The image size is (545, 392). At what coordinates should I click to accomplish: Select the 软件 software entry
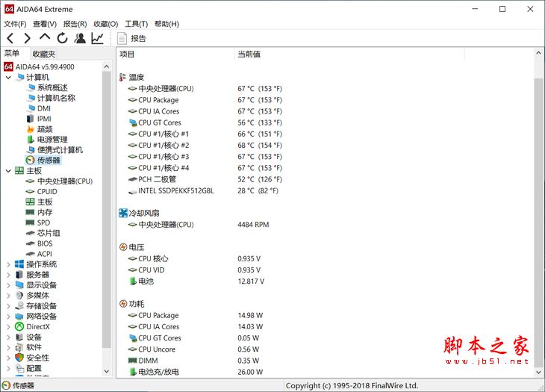(x=34, y=347)
